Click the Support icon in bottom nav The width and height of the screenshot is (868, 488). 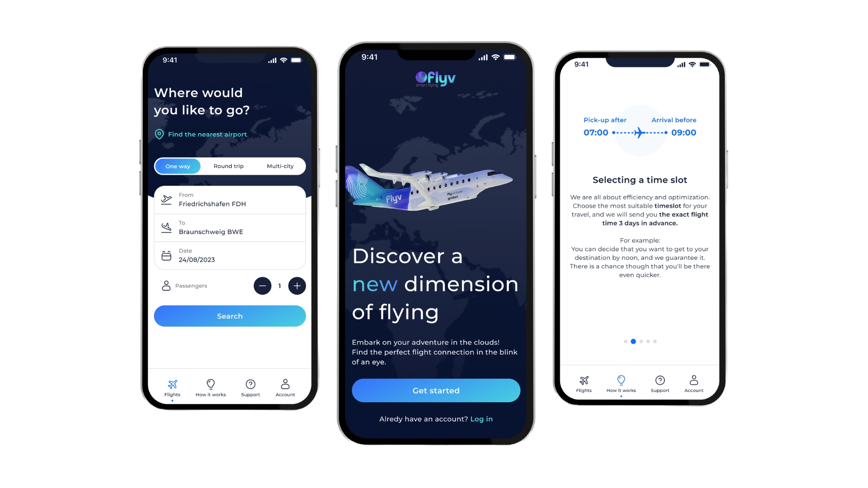(250, 385)
